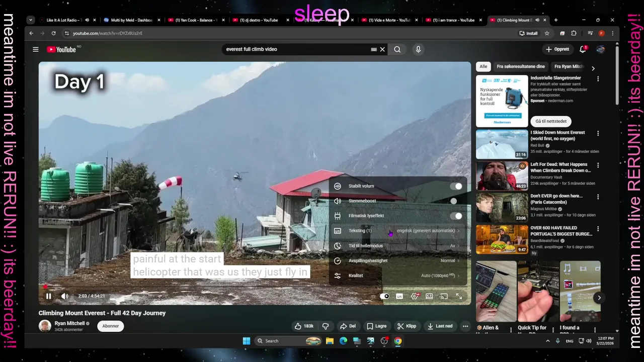Open Microsoft Edge from taskbar
Screen dimensions: 644x362
343,341
